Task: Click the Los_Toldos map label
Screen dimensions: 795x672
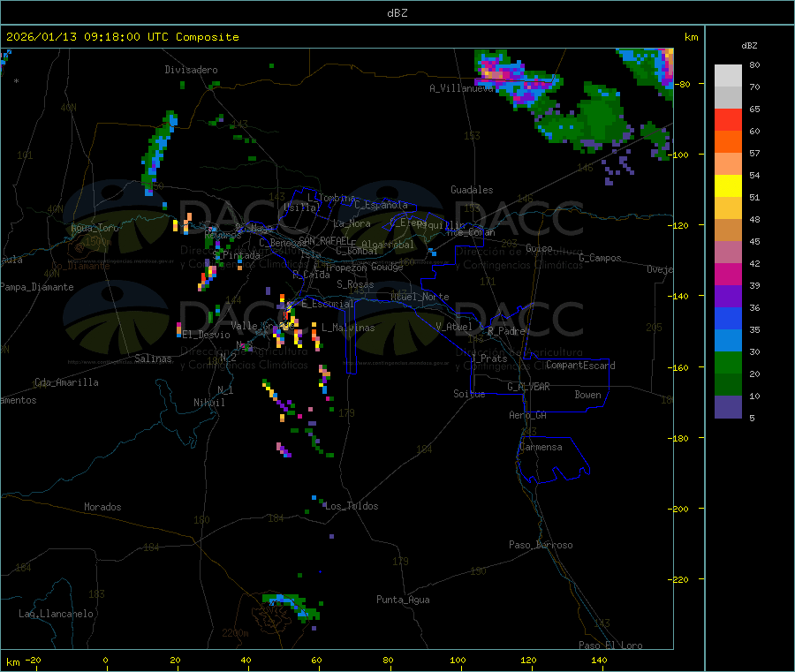Action: point(352,506)
